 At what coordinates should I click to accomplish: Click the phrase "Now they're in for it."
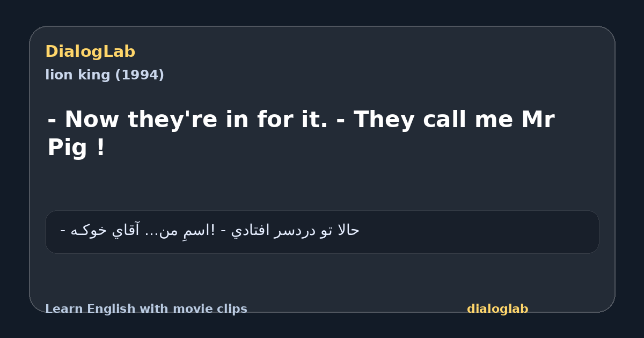(x=196, y=119)
